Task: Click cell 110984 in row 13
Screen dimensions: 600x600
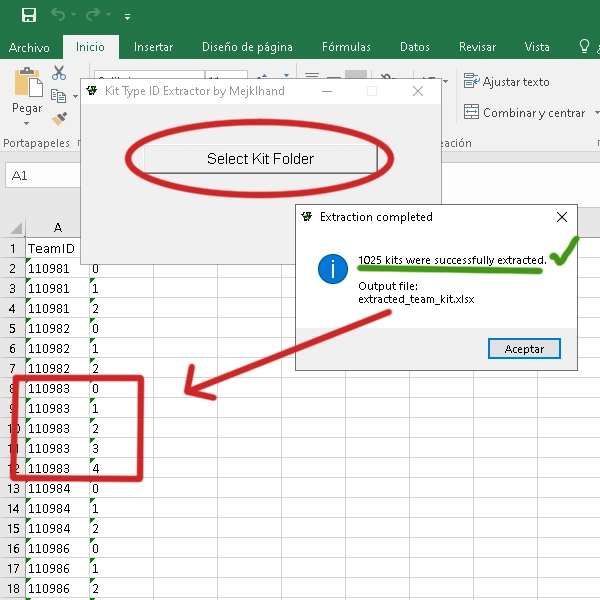Action: pyautogui.click(x=57, y=489)
